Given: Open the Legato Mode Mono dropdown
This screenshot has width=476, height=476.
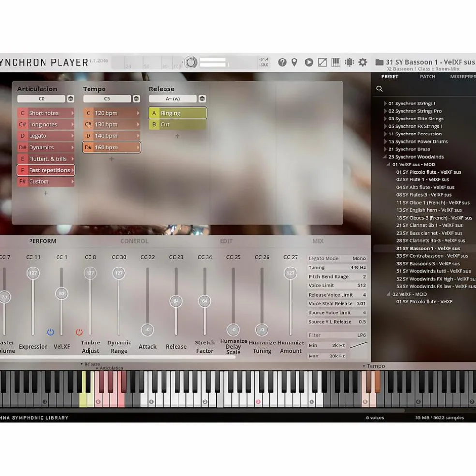Looking at the screenshot, I should point(337,258).
